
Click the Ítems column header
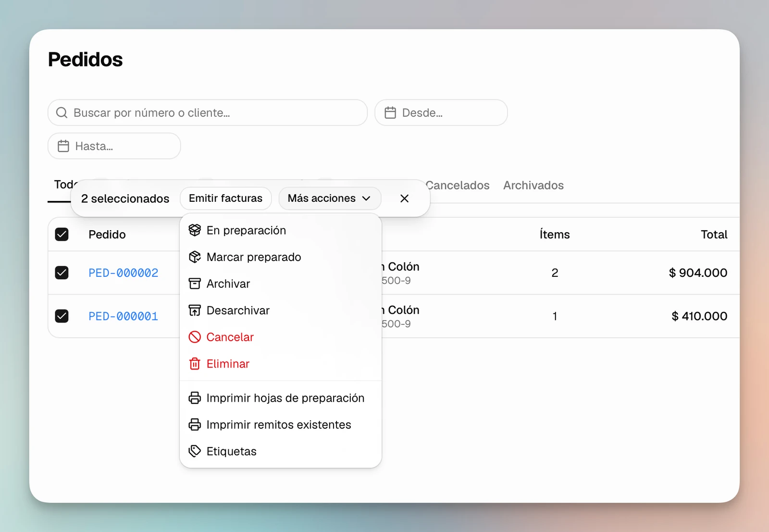coord(555,235)
